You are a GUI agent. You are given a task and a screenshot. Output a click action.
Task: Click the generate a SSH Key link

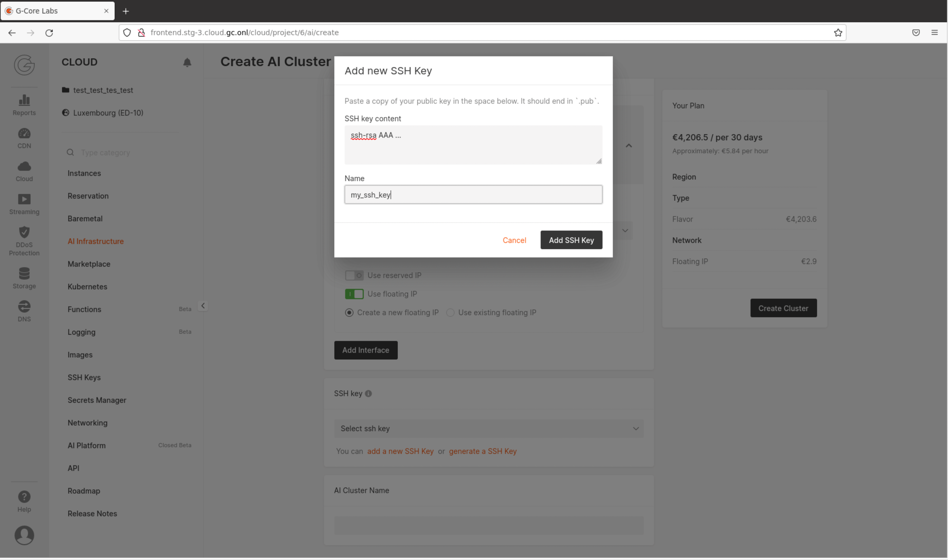(x=483, y=451)
